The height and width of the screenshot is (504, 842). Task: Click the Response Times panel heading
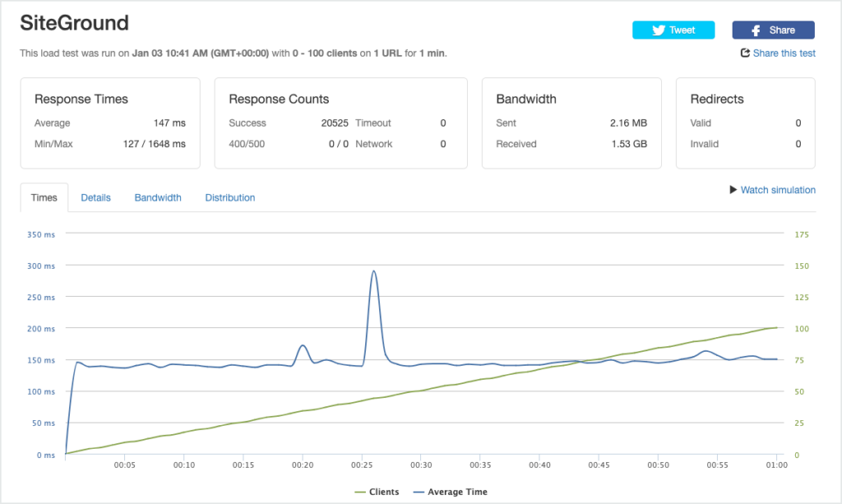coord(81,99)
